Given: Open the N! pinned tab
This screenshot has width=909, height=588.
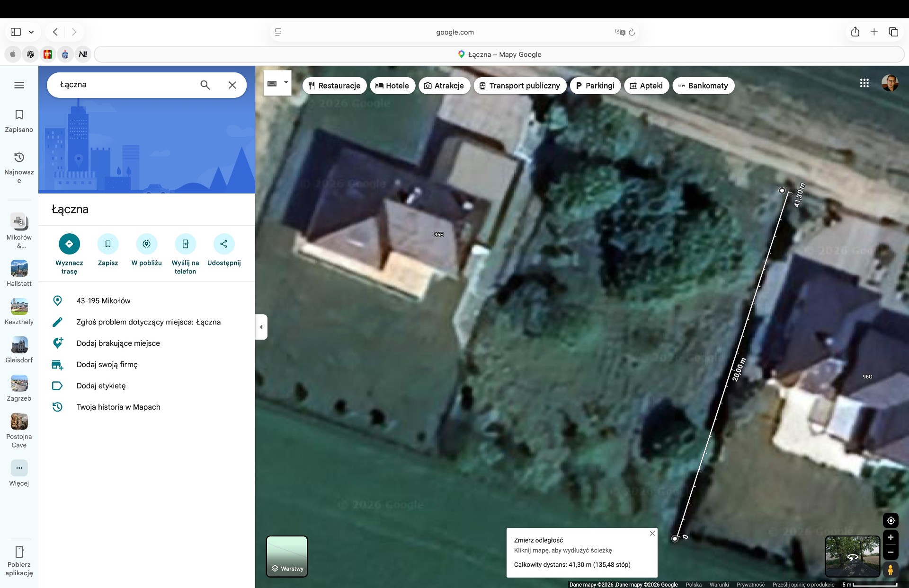Looking at the screenshot, I should pos(83,54).
